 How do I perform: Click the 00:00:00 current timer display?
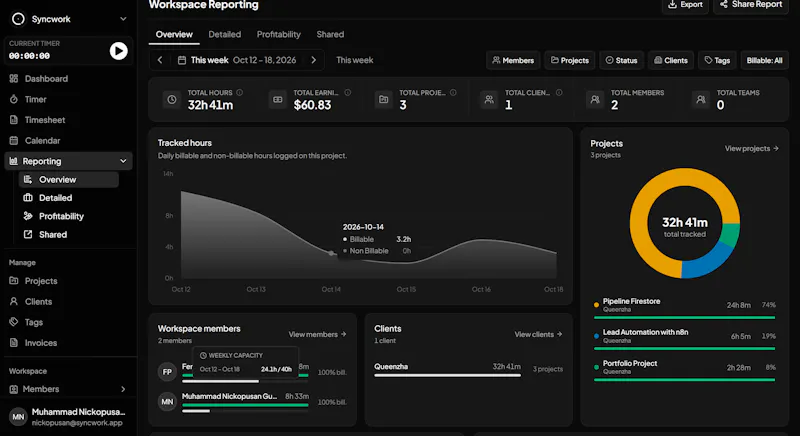[30, 56]
